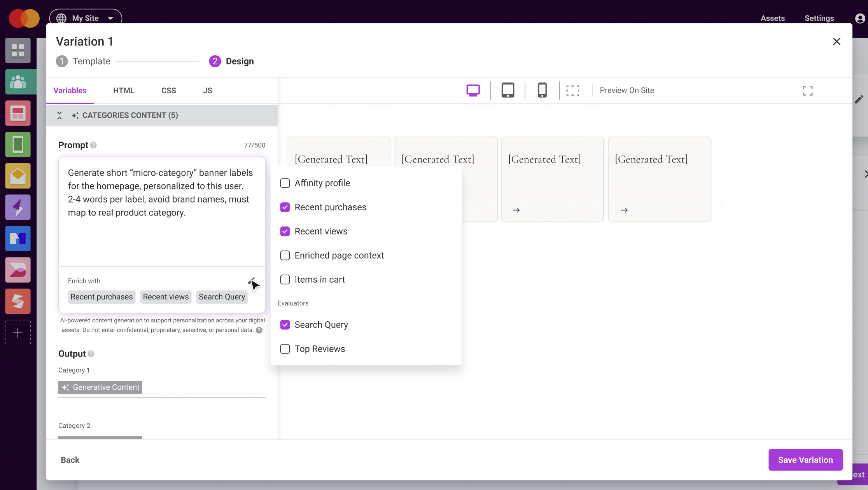Open fullscreen preview icon

click(808, 91)
